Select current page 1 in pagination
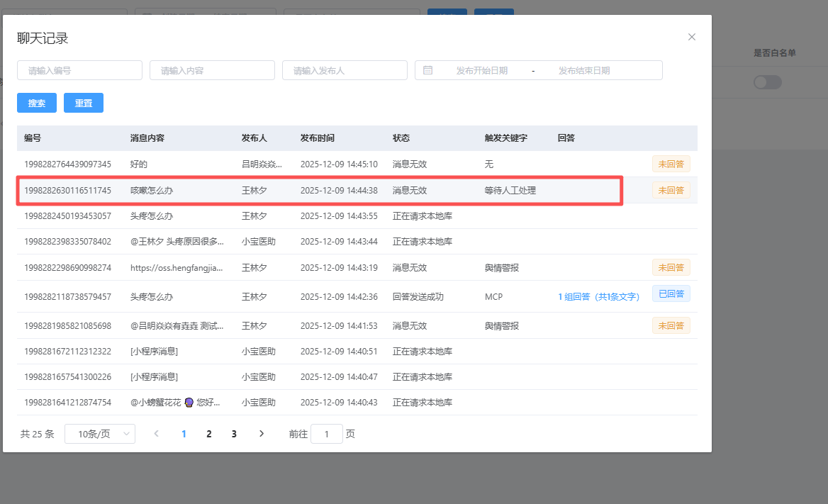Image resolution: width=828 pixels, height=504 pixels. point(184,434)
